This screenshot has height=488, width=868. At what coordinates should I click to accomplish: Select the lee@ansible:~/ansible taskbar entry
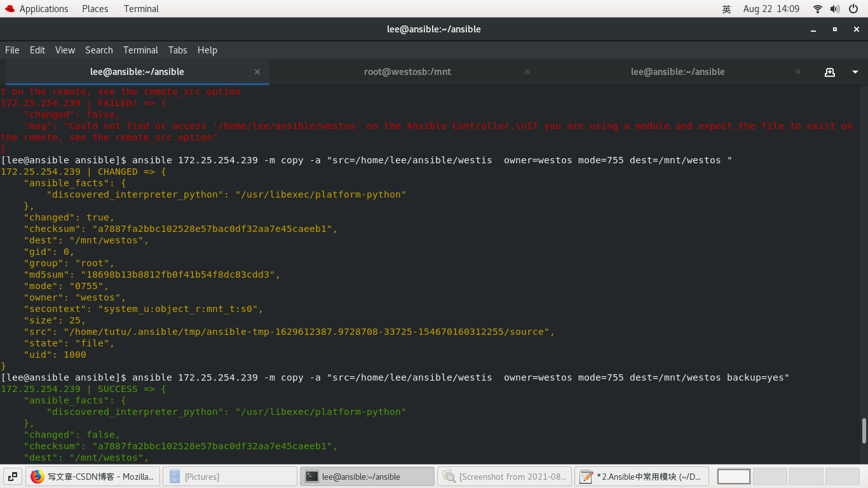point(367,476)
